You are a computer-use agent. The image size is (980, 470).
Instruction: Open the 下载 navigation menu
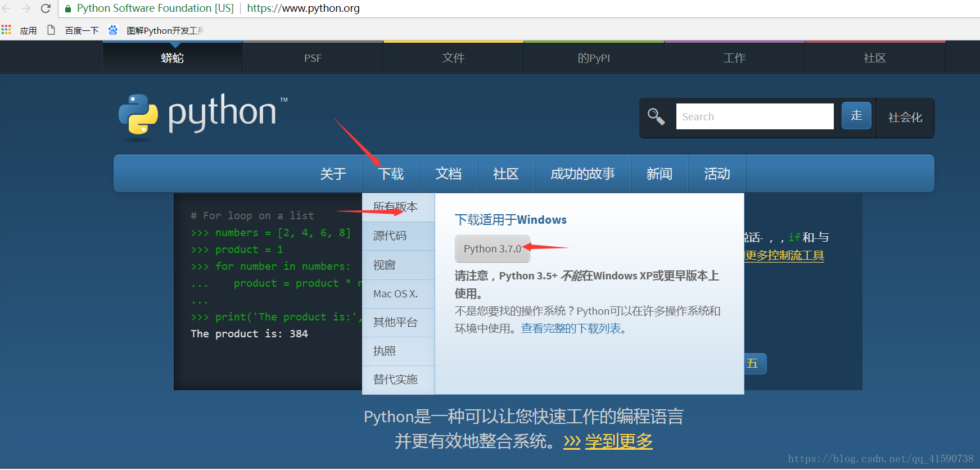tap(391, 174)
